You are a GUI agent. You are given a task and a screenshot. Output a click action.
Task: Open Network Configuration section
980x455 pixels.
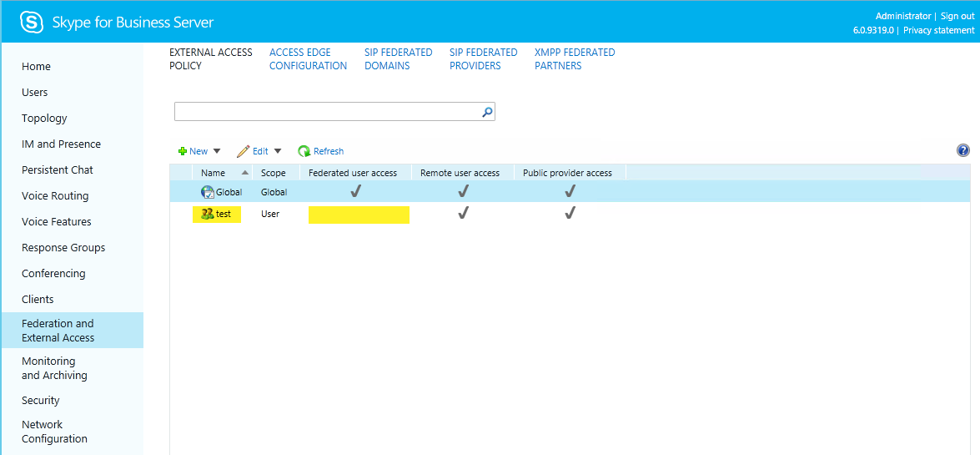54,432
